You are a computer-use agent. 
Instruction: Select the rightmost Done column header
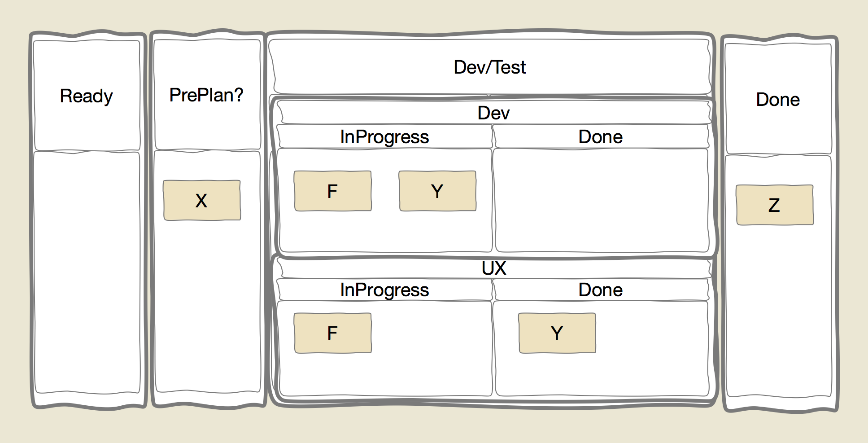pos(778,99)
